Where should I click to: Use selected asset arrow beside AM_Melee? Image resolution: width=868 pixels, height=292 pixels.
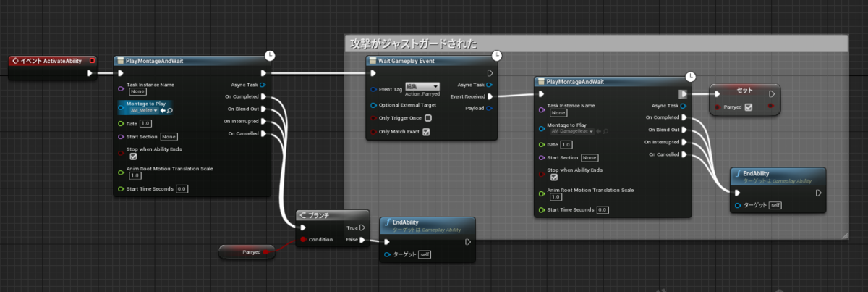tap(162, 110)
